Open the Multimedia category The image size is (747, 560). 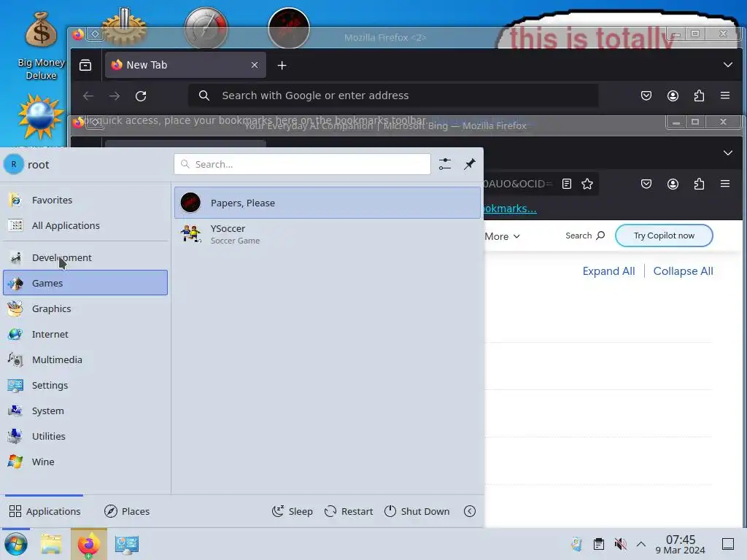(x=85, y=359)
